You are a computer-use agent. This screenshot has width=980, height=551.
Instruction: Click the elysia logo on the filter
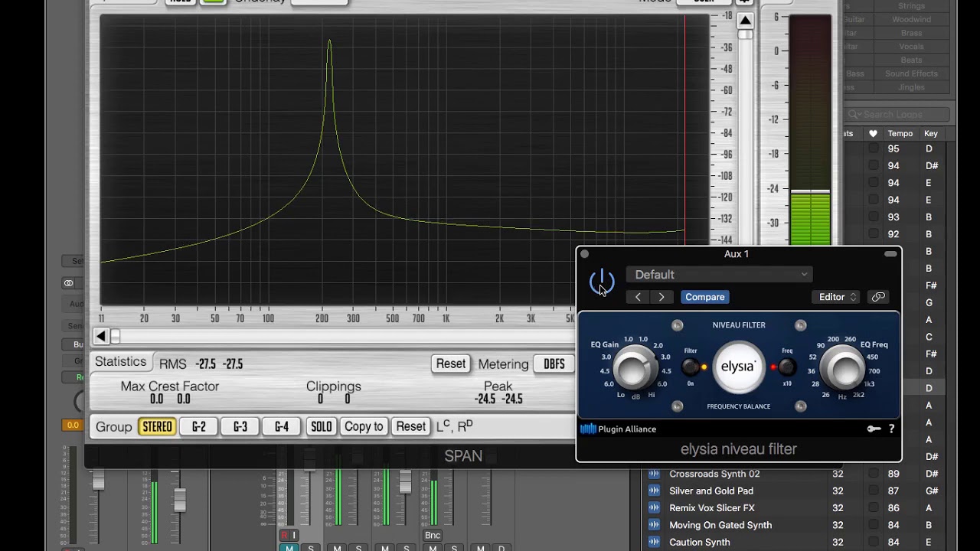point(738,367)
